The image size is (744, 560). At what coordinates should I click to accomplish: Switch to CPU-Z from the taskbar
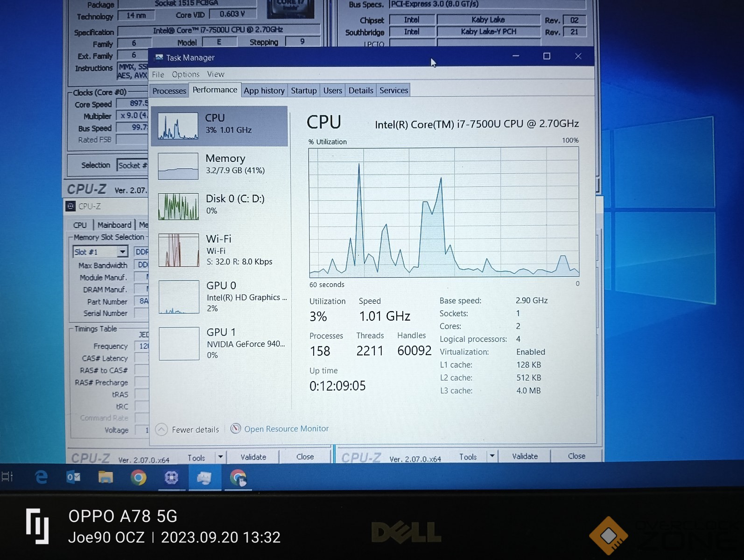click(x=171, y=477)
